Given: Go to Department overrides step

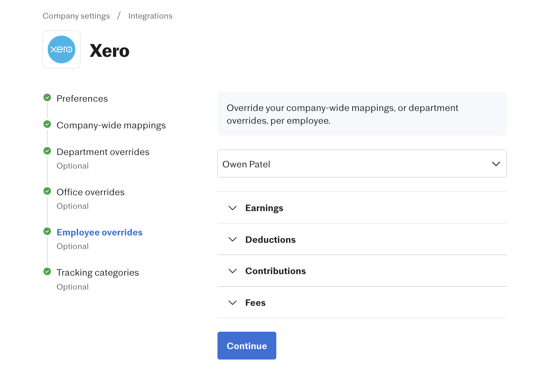Looking at the screenshot, I should 103,152.
